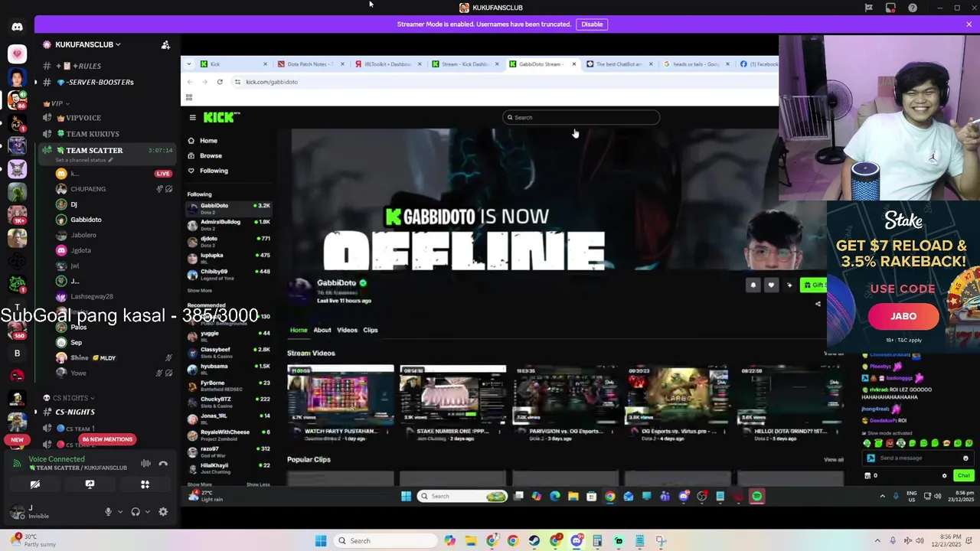Toggle follow heart for GabbiDoto
The width and height of the screenshot is (980, 551).
tap(771, 285)
